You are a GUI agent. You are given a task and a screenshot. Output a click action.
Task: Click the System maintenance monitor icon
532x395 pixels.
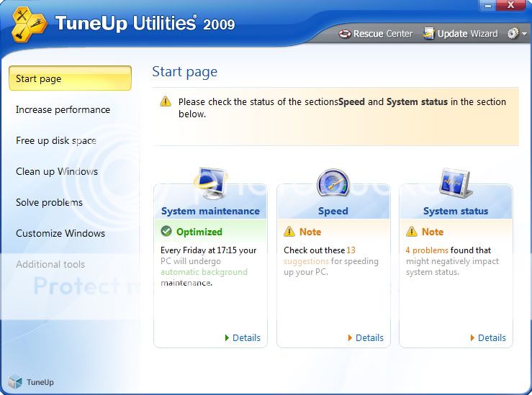211,183
